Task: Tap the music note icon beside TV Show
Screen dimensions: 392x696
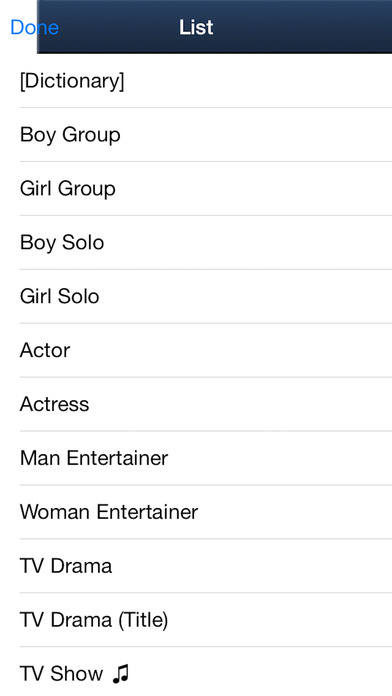Action: [120, 673]
